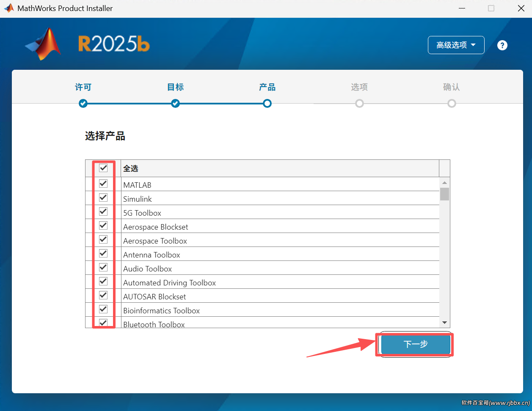Toggle the Aerospace Toolbox checkbox
This screenshot has width=532, height=411.
103,239
